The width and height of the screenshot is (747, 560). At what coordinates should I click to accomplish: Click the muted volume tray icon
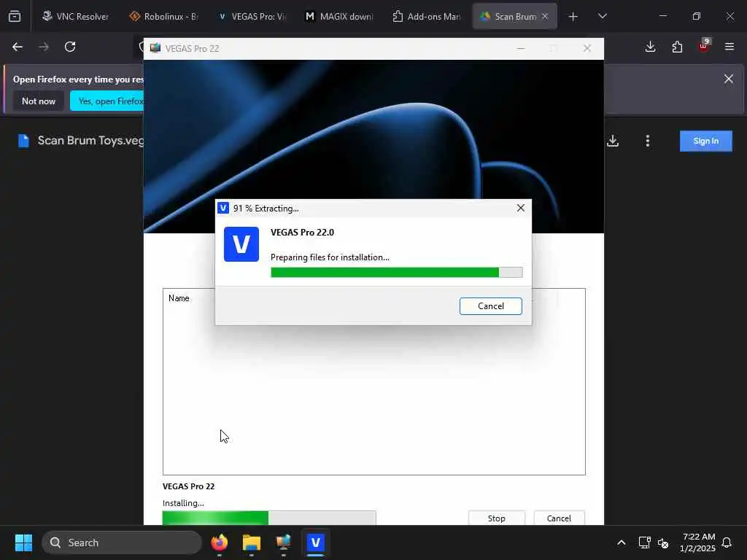pyautogui.click(x=662, y=542)
